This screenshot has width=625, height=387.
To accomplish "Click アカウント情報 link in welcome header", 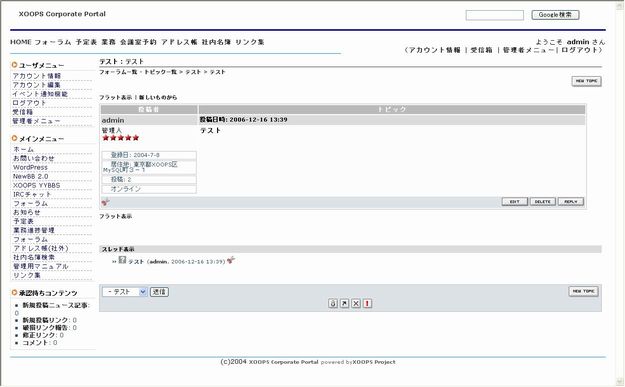I will (434, 50).
